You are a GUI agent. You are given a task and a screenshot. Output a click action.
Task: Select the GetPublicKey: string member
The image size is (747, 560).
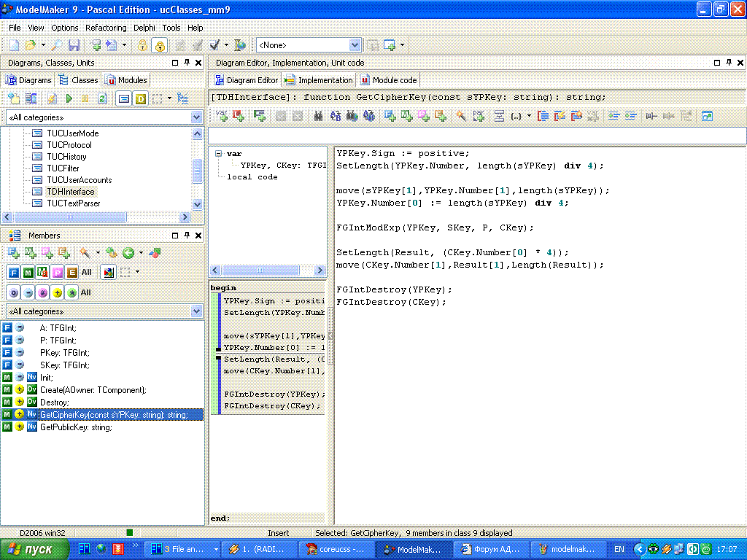click(x=76, y=427)
